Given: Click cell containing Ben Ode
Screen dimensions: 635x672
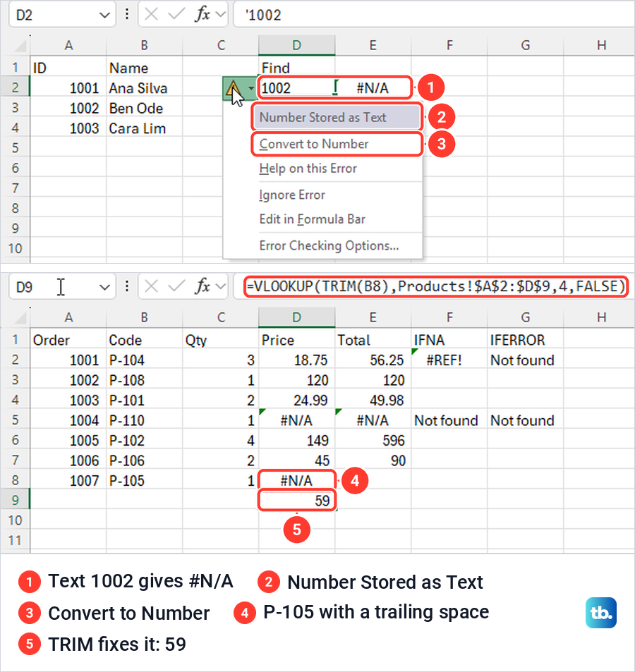Looking at the screenshot, I should click(145, 109).
